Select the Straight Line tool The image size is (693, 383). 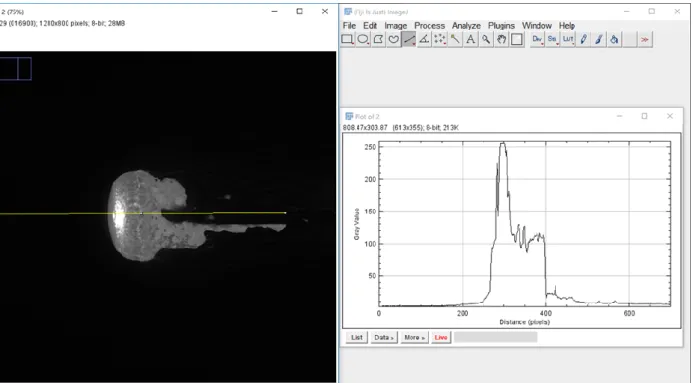[409, 39]
